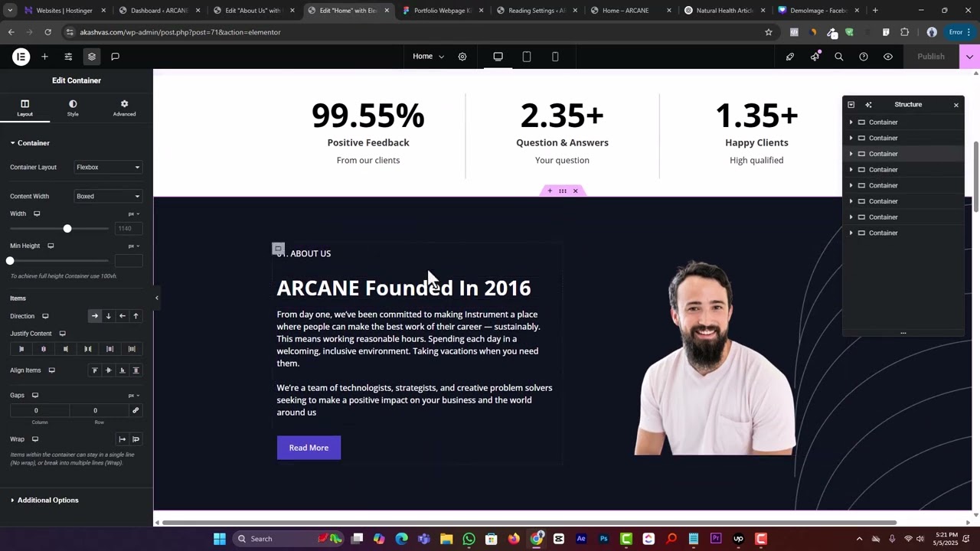
Task: Set Direction to column reversed (up arrow)
Action: 136,316
